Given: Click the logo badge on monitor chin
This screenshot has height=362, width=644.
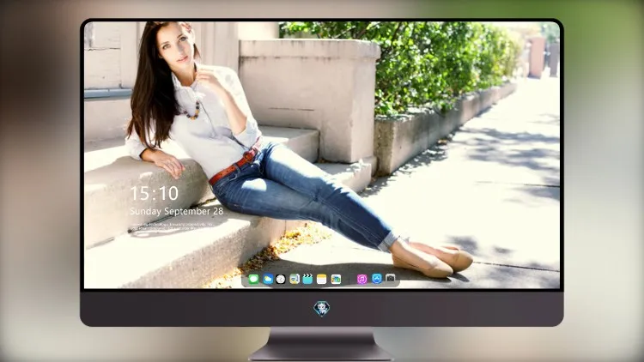Looking at the screenshot, I should 322,309.
